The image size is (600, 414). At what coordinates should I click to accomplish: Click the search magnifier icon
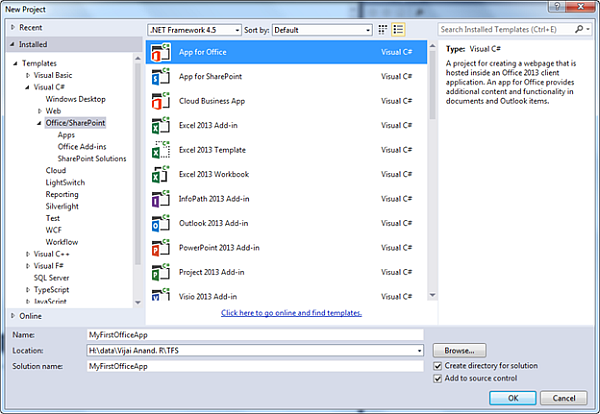[579, 29]
